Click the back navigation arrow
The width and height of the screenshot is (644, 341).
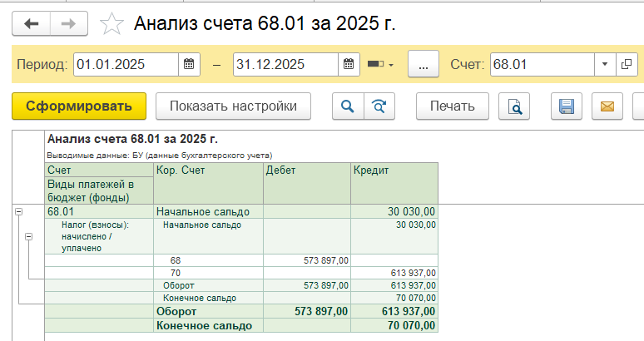point(32,24)
